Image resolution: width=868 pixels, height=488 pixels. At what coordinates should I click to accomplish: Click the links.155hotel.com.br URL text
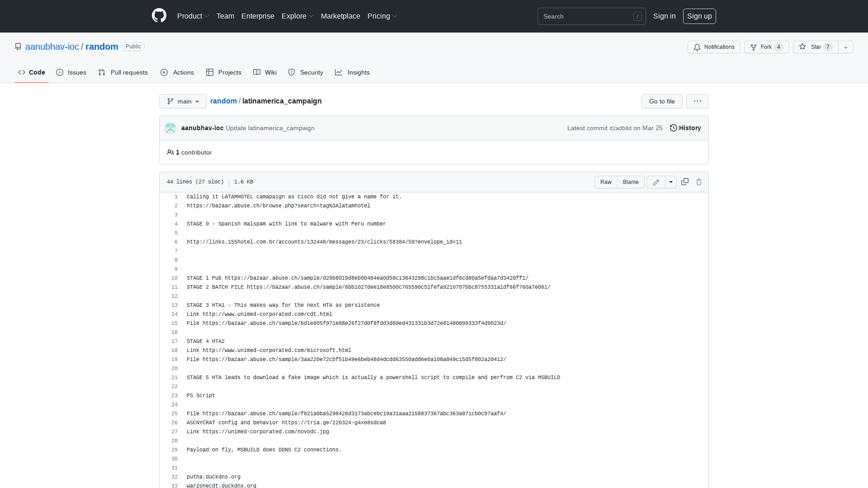pyautogui.click(x=324, y=242)
